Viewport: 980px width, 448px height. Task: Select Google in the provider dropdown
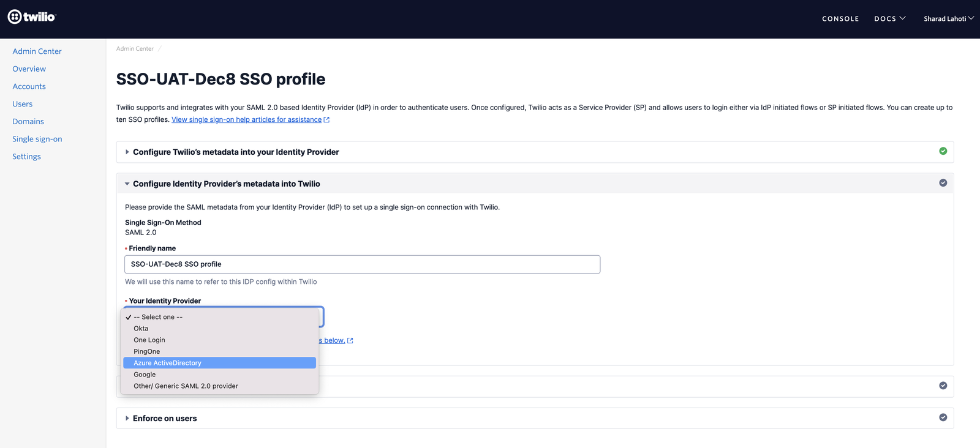pos(145,375)
